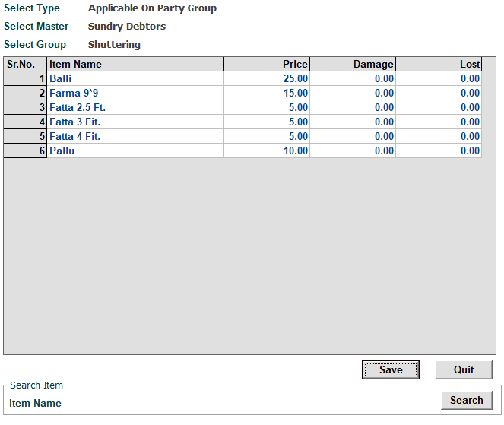Select the Balli item name cell
This screenshot has width=504, height=425.
point(135,78)
